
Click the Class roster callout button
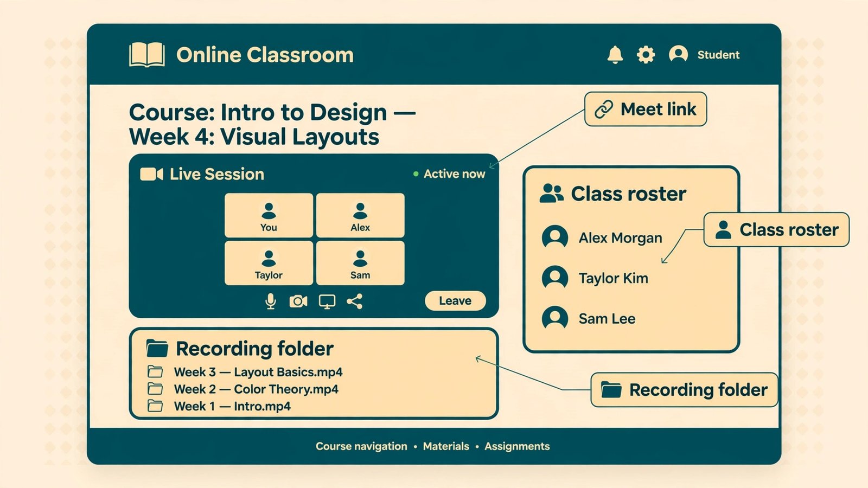(x=776, y=230)
